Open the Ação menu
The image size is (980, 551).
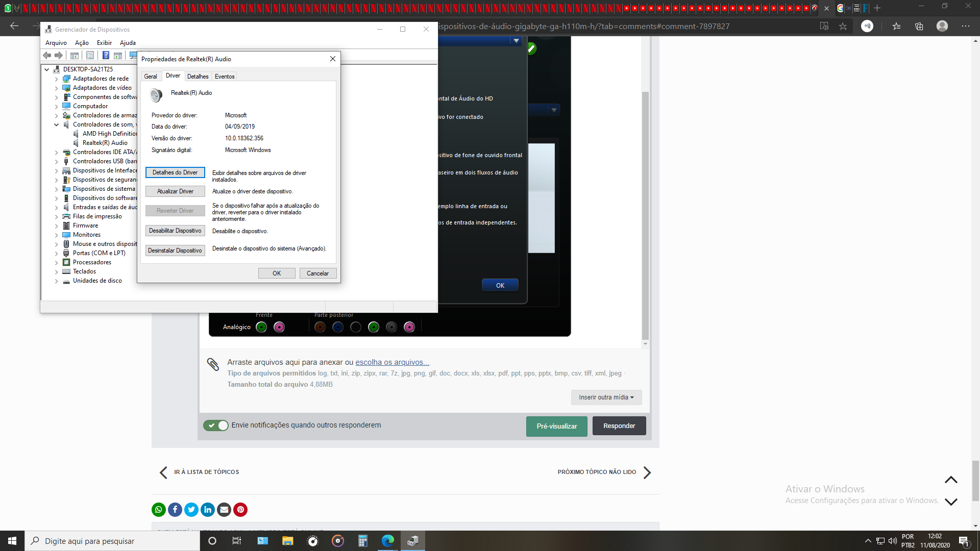pos(82,43)
